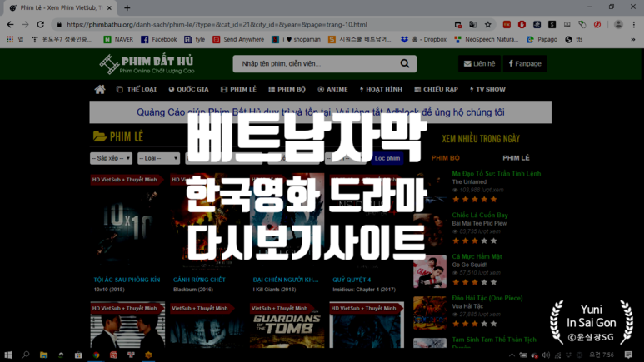The image size is (644, 362).
Task: Open the Windows taskbar search icon
Action: 26,355
